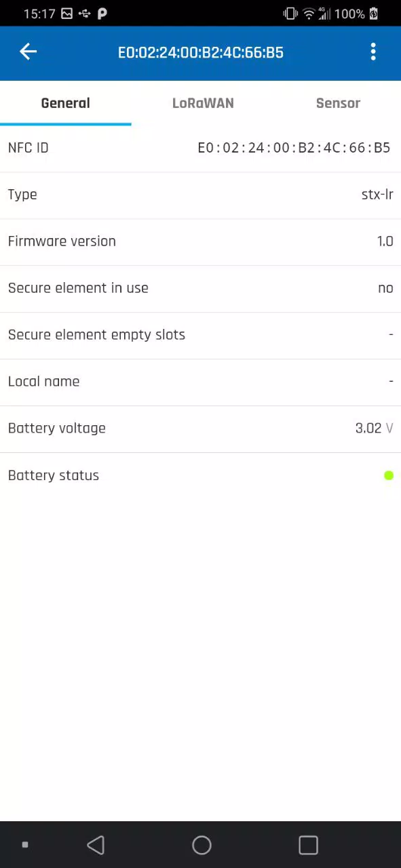Tap the Local name row
This screenshot has height=868, width=401.
(x=200, y=382)
